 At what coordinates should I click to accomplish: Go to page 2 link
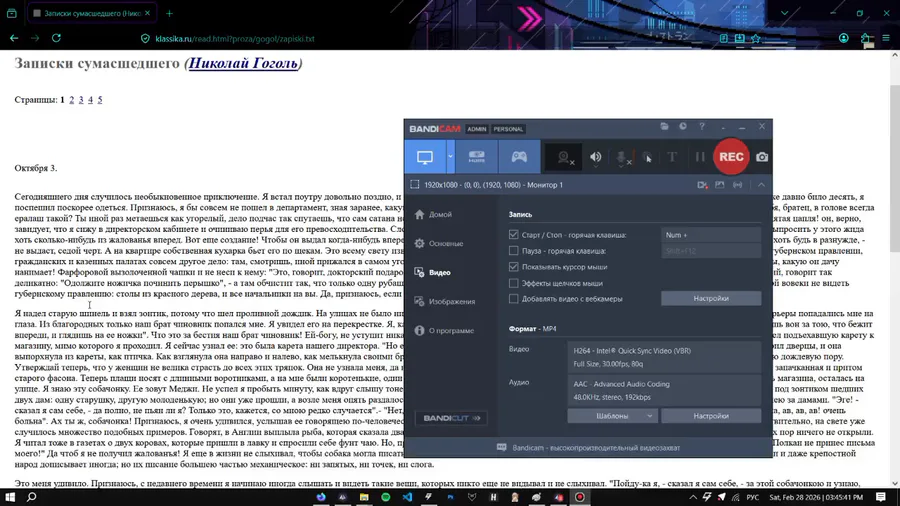click(72, 99)
